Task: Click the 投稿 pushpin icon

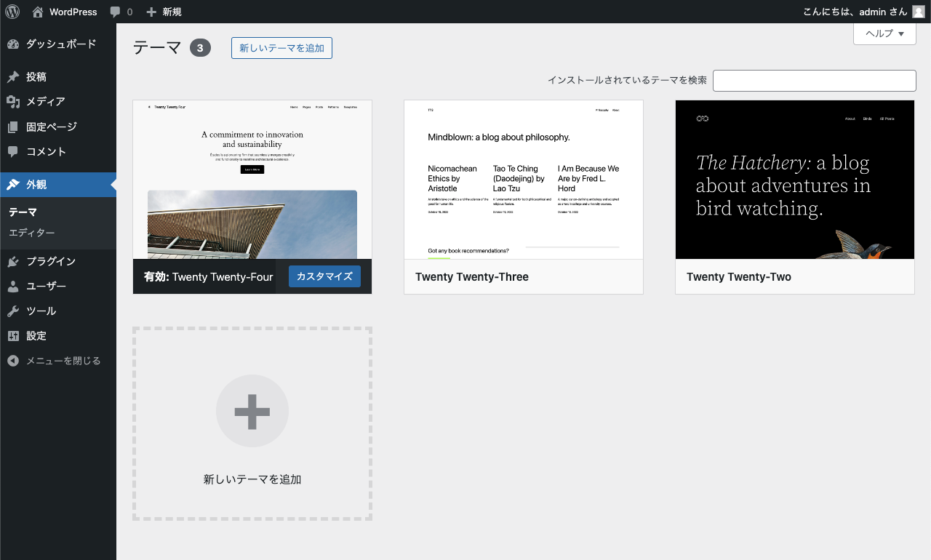Action: 13,77
